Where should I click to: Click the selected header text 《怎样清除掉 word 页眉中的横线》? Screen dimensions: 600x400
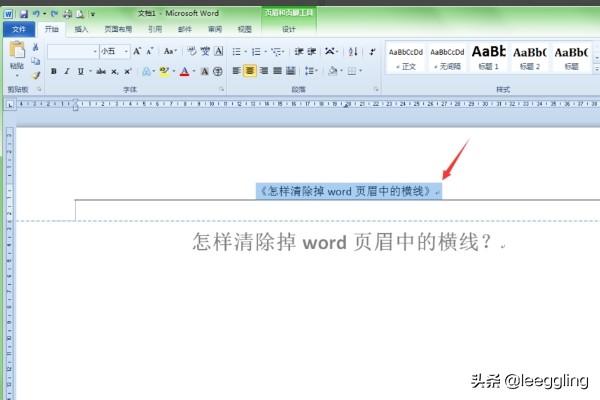point(346,191)
